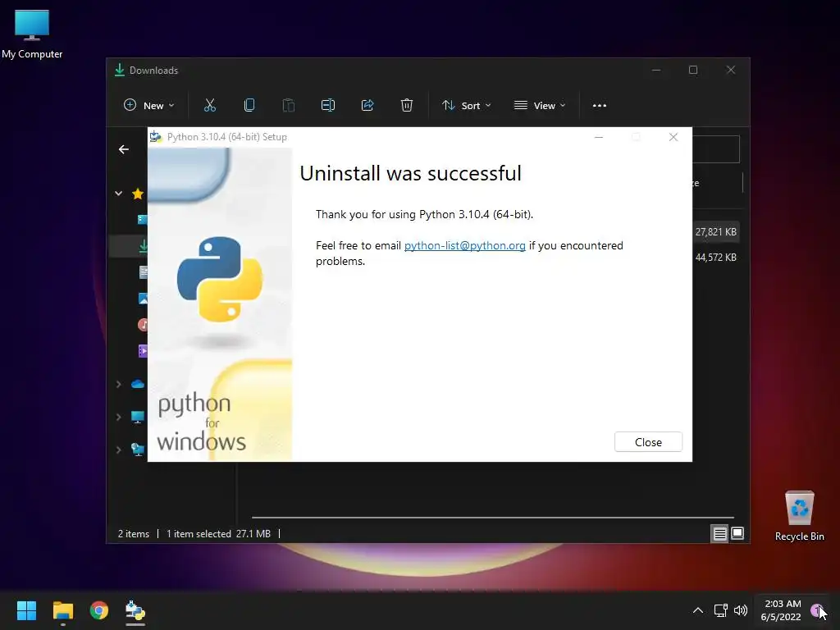Image resolution: width=840 pixels, height=630 pixels.
Task: Click the 27,821 KB file size cell
Action: tap(715, 232)
